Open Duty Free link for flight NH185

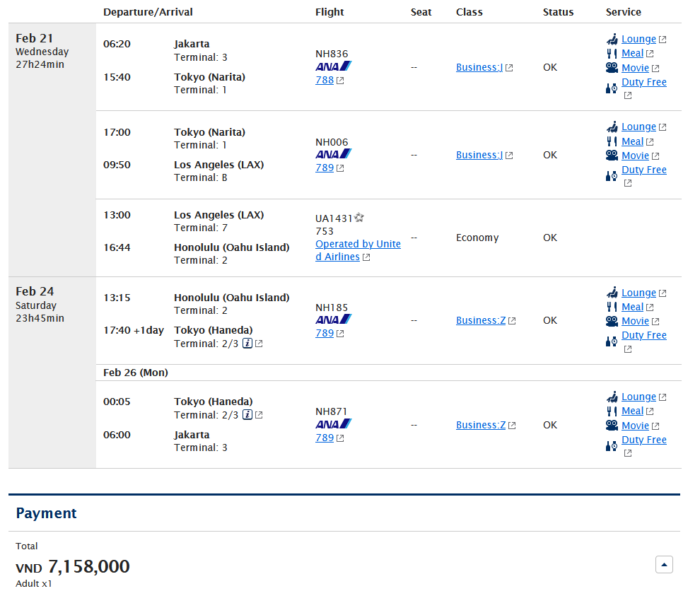(643, 335)
